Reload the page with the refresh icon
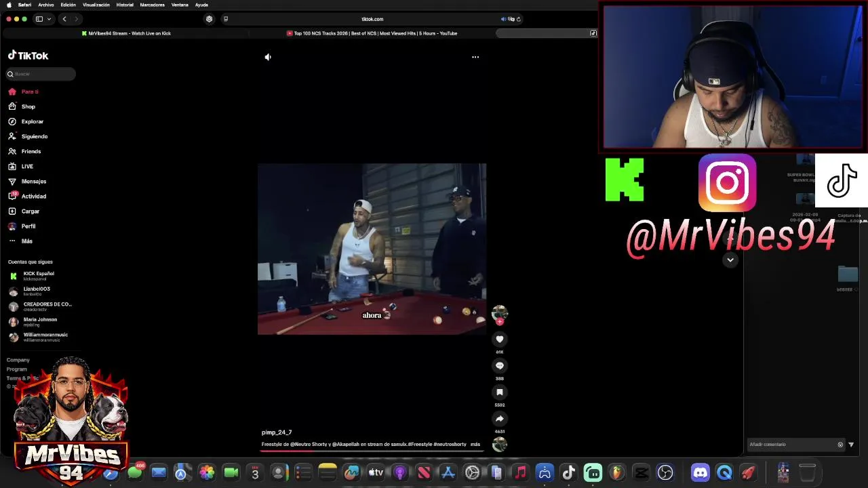The image size is (868, 488). (x=519, y=19)
